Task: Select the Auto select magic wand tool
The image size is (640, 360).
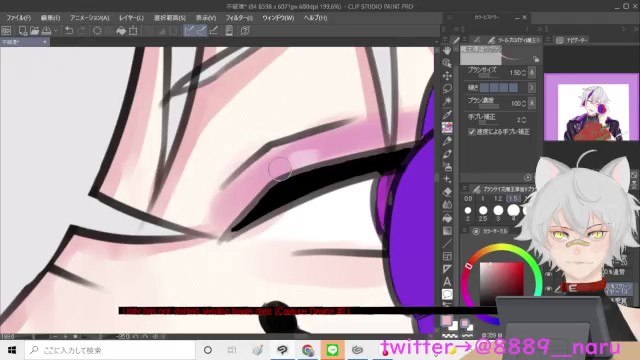Action: [447, 101]
